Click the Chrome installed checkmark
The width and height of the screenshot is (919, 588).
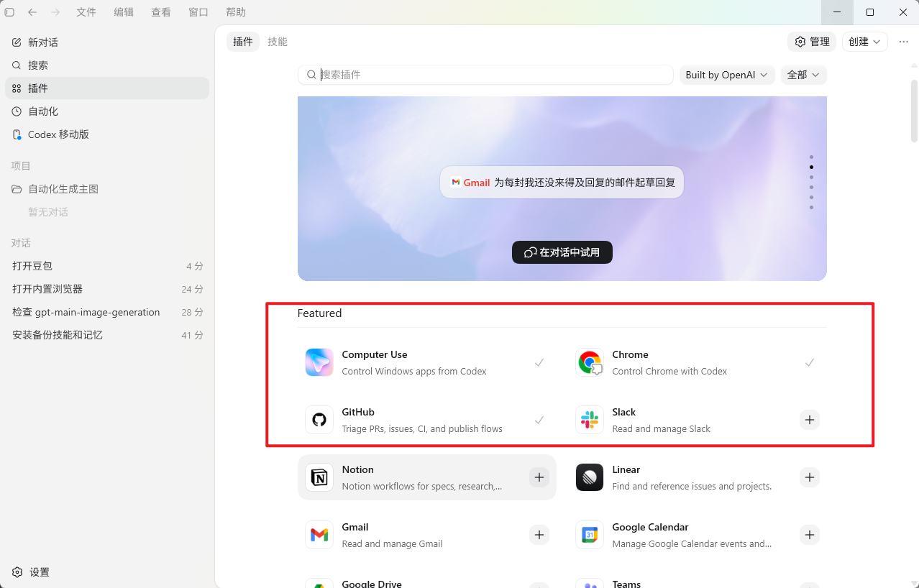tap(810, 362)
